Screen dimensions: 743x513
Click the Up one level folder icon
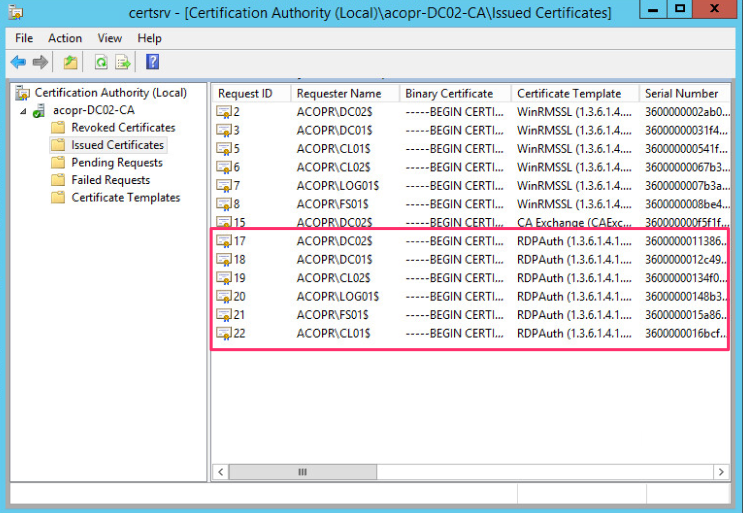point(71,62)
